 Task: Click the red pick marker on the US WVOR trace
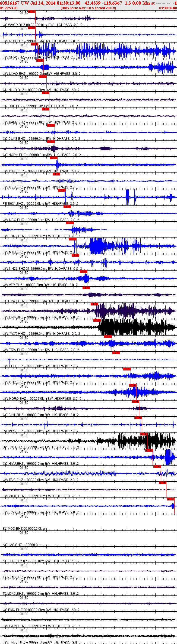pyautogui.click(x=32, y=12)
